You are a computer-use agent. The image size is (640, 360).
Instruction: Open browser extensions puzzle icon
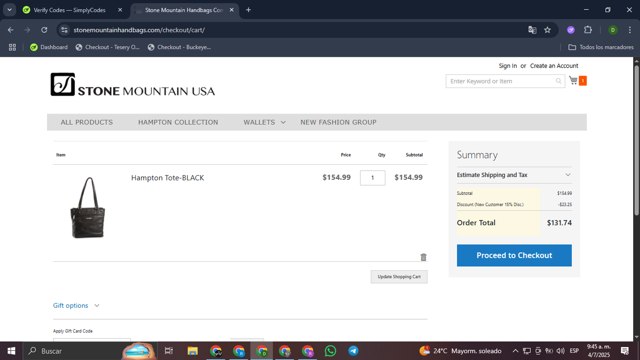tap(588, 30)
